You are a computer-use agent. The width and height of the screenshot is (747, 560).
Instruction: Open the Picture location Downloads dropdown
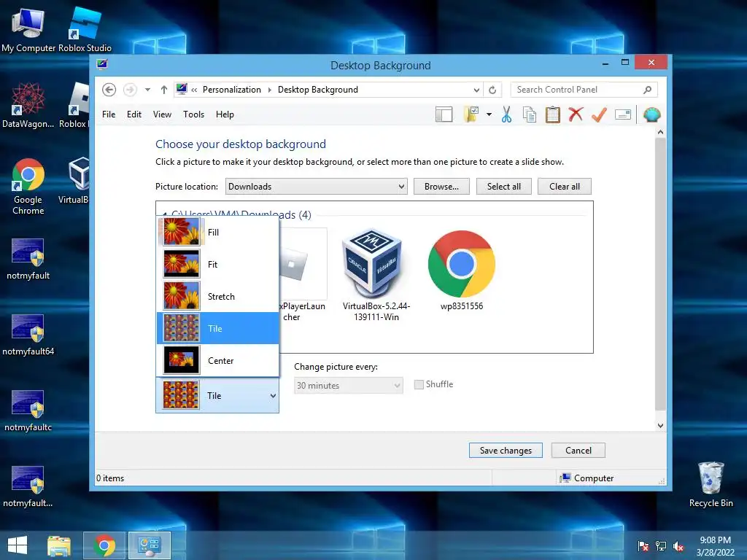coord(317,186)
